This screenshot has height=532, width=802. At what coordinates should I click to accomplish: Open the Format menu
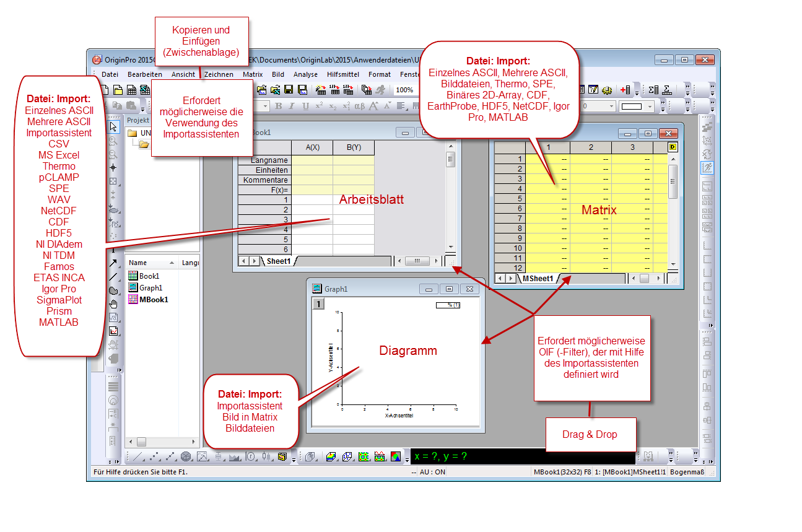coord(380,74)
